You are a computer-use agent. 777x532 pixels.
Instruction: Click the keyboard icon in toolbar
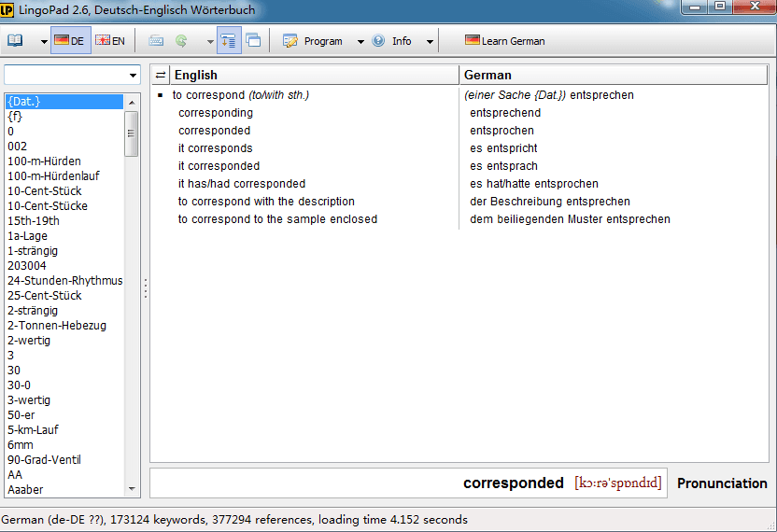[156, 41]
